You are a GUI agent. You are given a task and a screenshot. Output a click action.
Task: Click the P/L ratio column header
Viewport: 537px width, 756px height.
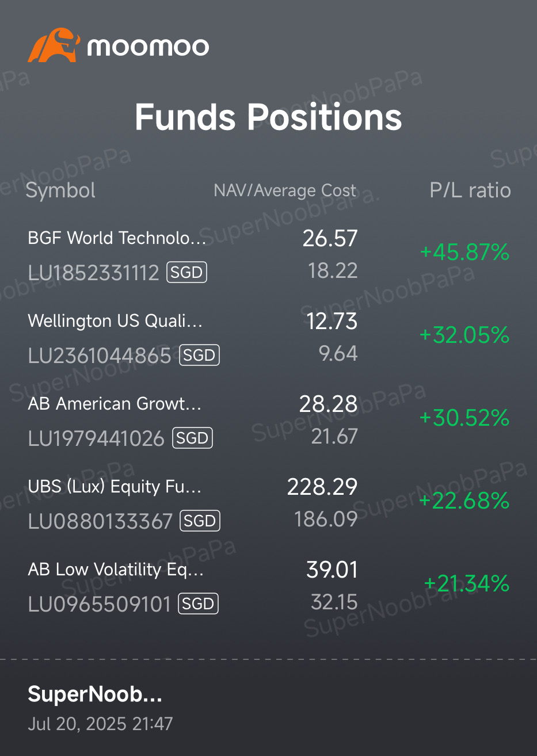click(470, 190)
